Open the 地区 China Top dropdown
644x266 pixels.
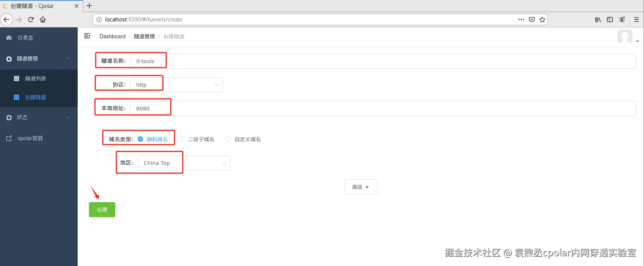click(184, 163)
